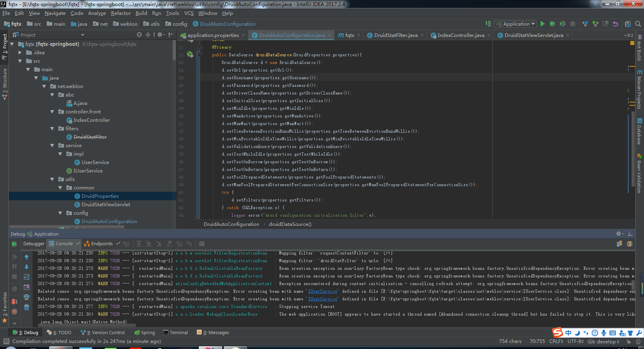Expand the .idea folder in project tree
Image resolution: width=644 pixels, height=349 pixels.
click(20, 53)
